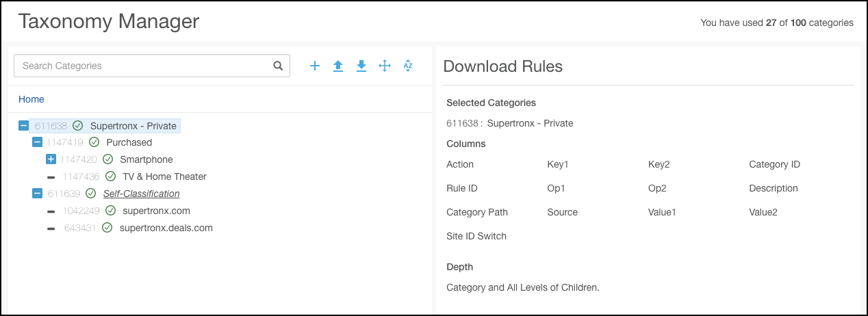Click the move category arrows icon
This screenshot has width=868, height=316.
pos(385,66)
